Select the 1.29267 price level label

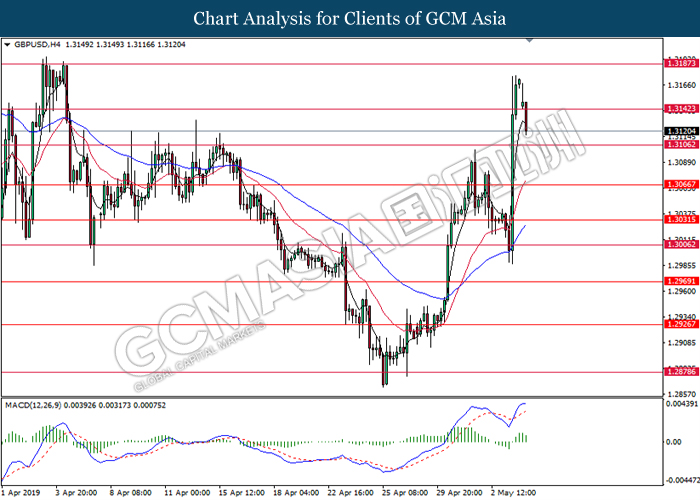[682, 324]
